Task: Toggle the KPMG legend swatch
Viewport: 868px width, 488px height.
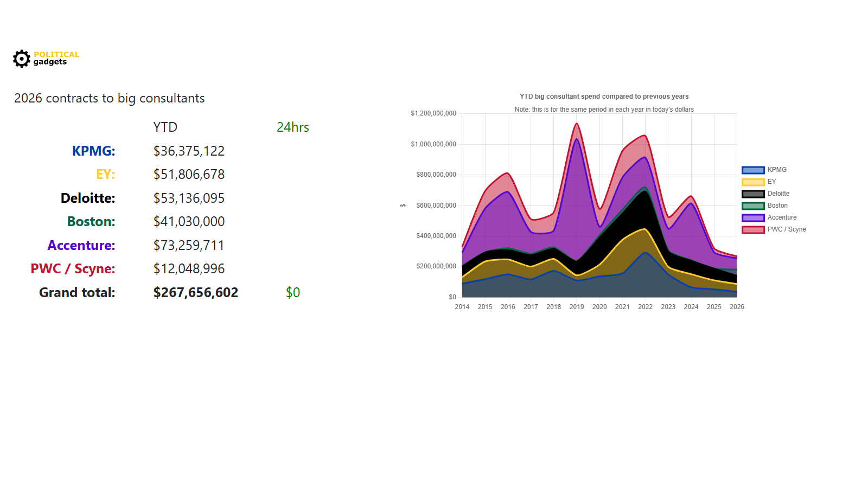Action: tap(753, 170)
